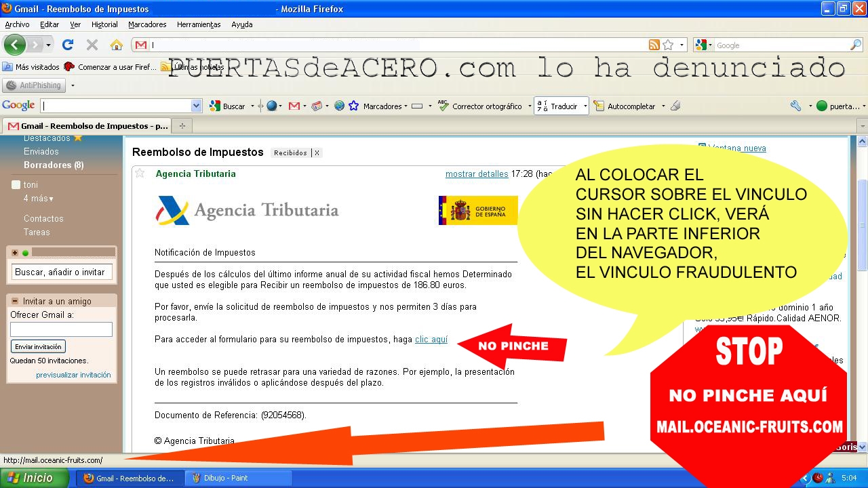The height and width of the screenshot is (488, 868).
Task: Click the Windows Inicio start button
Action: point(34,478)
